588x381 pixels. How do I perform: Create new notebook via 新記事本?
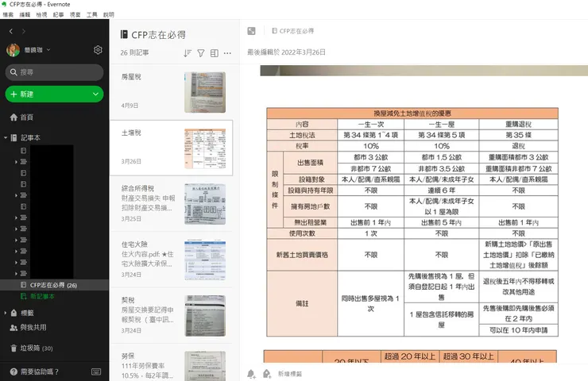[x=37, y=296]
